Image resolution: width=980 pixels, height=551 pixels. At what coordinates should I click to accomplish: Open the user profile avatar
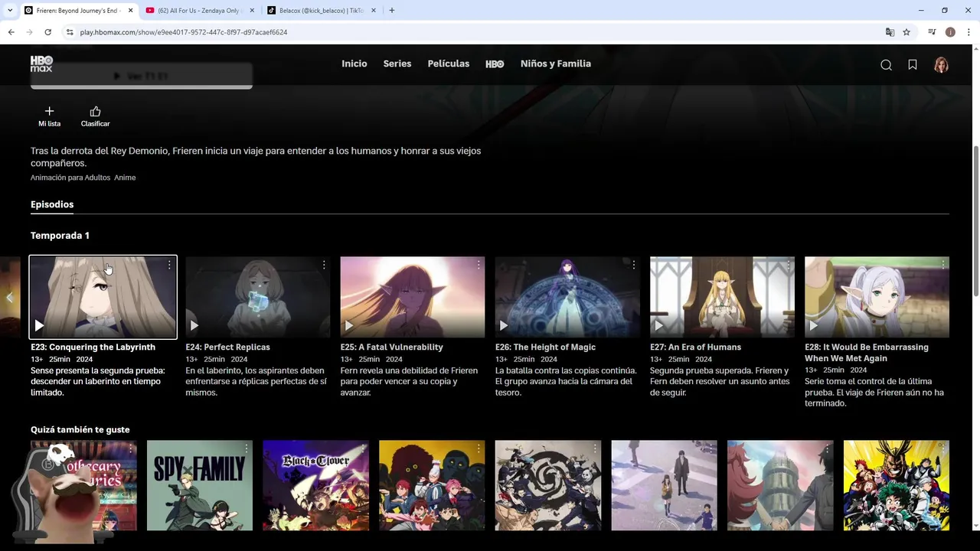[x=941, y=65]
